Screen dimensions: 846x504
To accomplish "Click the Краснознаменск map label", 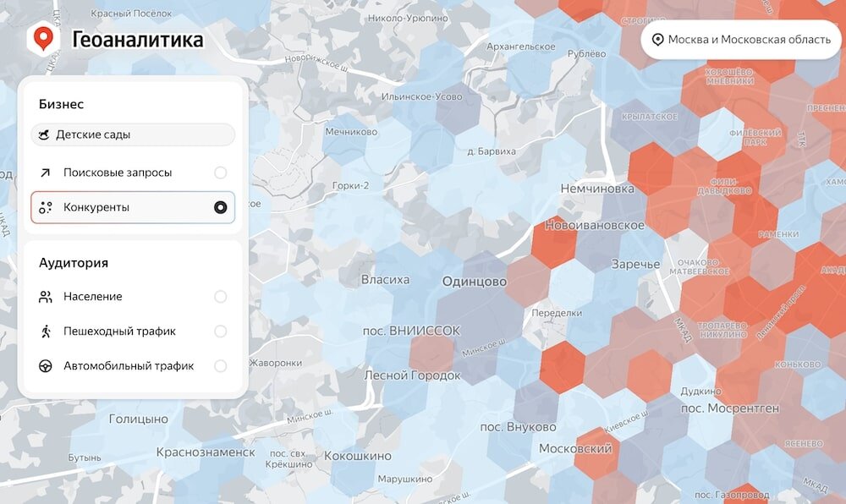I will 206,452.
